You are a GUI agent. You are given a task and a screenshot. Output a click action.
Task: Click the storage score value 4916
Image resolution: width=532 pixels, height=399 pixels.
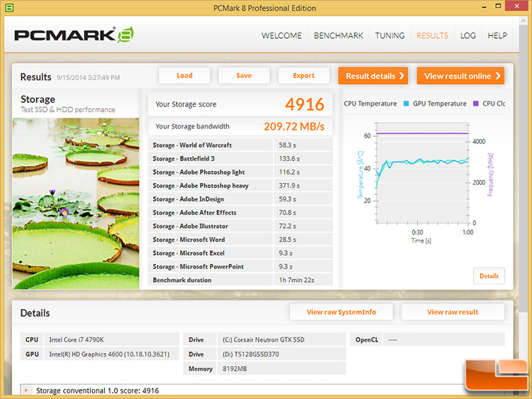(304, 104)
